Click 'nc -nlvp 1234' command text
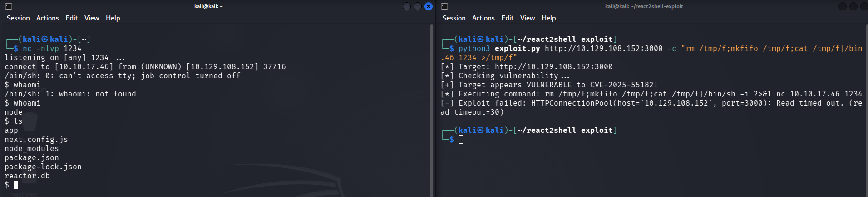This screenshot has width=868, height=197. 52,49
